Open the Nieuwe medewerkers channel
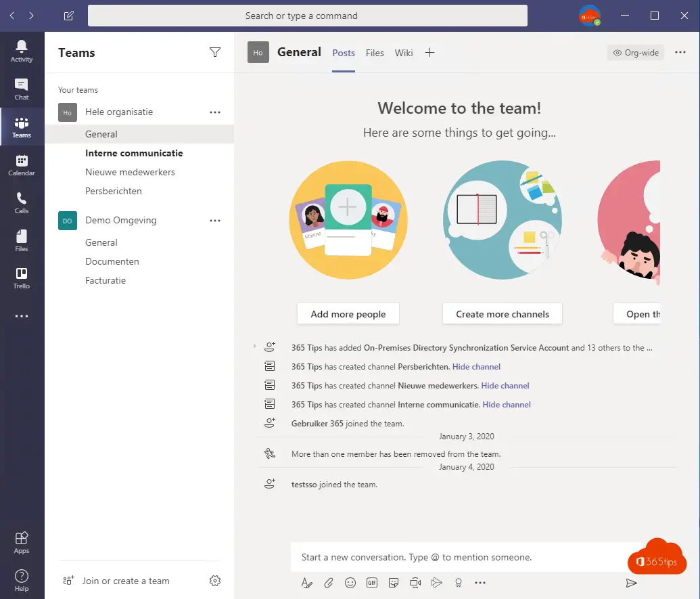Viewport: 700px width, 599px height. (139, 172)
